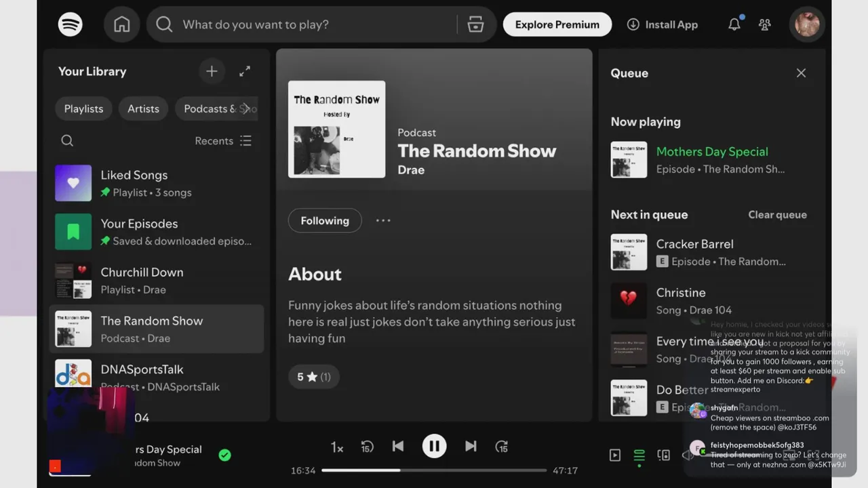Click the Liked Songs heart icon
Viewport: 868px width, 488px height.
tap(73, 183)
